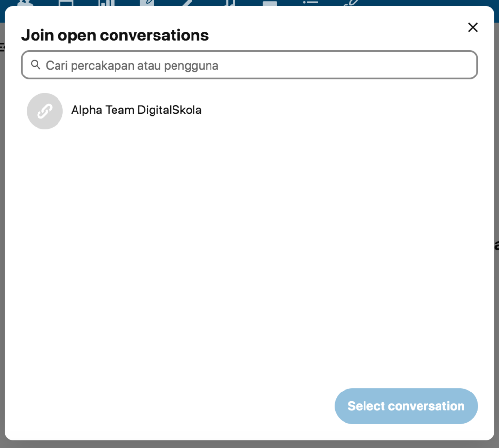Open the bulleted list icon in top bar
The height and width of the screenshot is (448, 499).
pyautogui.click(x=310, y=3)
